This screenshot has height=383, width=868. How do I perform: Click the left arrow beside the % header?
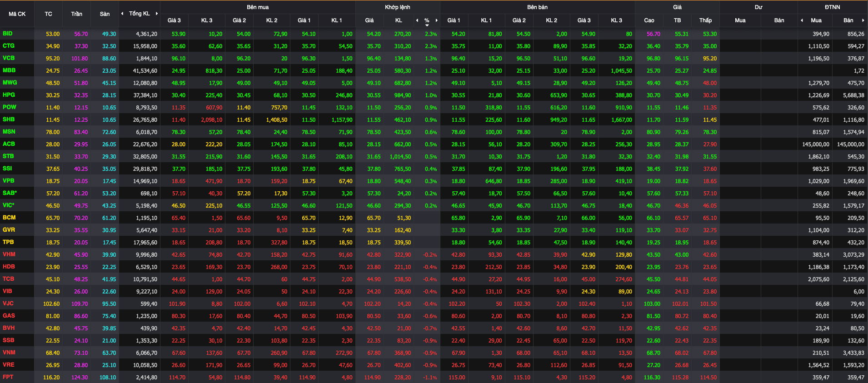pos(417,20)
